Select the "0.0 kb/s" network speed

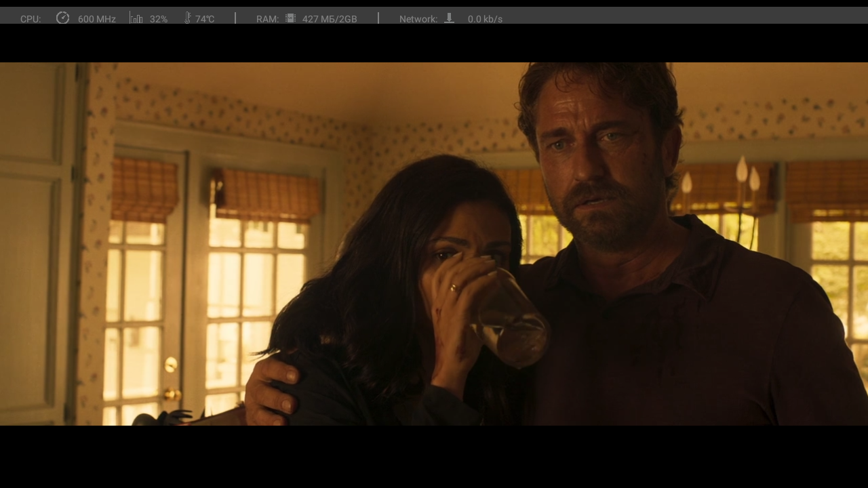click(x=485, y=19)
